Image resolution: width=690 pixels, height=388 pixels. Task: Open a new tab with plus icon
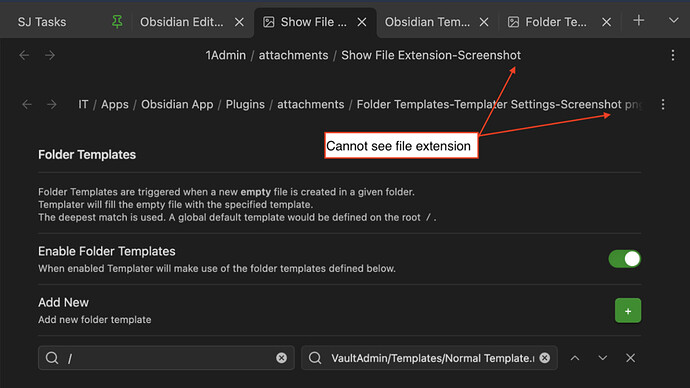tap(639, 20)
